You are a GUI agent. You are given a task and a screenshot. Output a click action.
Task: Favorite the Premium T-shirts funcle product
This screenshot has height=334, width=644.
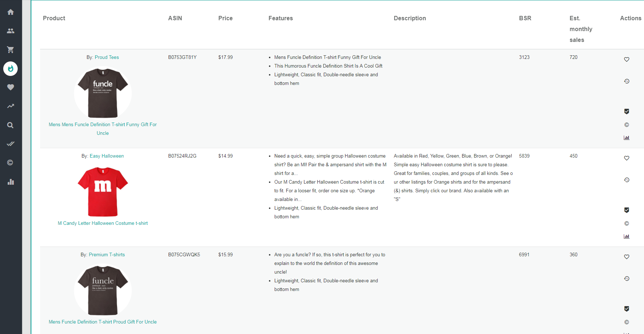coord(627,257)
